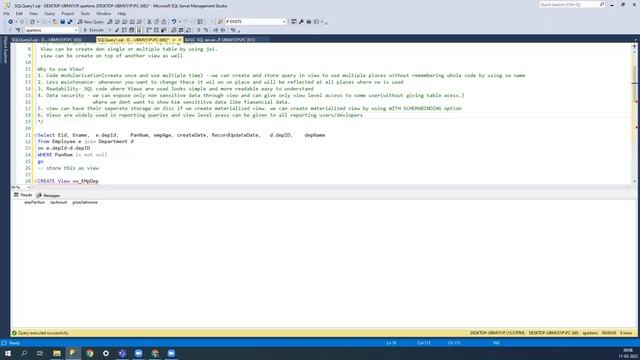640x360 pixels.
Task: Toggle Include Live Query Statistics
Action: pos(156,30)
